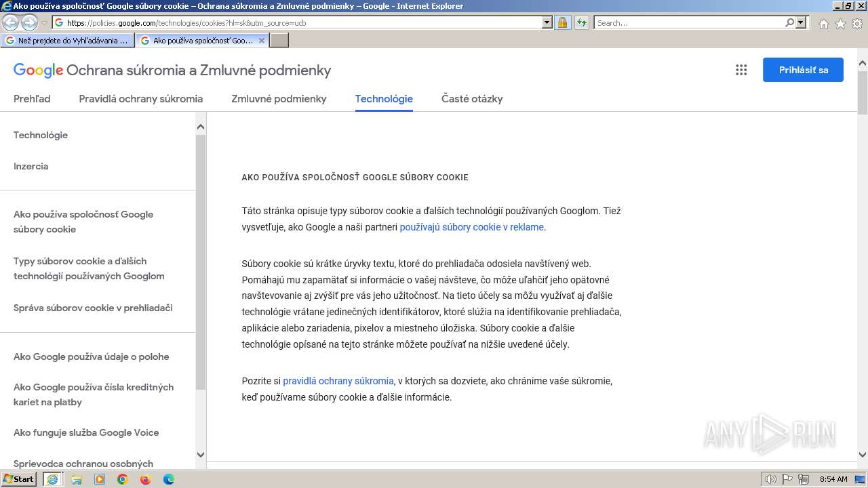Open Ako používa spoločnosť Google súbory cookie sidebar item

pos(83,222)
